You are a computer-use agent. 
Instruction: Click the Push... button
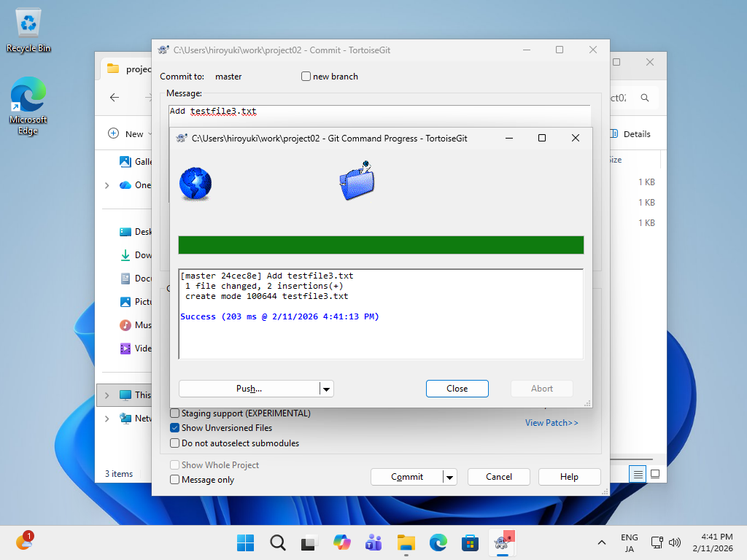coord(249,389)
